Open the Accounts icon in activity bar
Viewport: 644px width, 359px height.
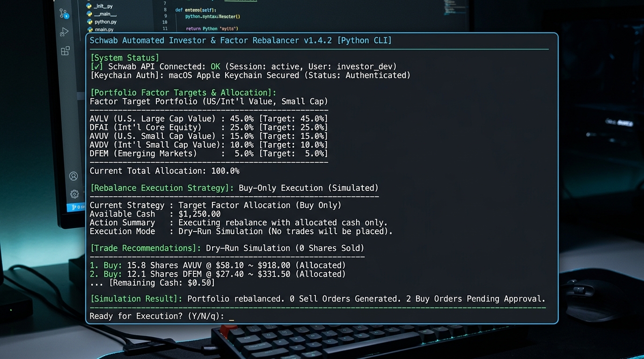click(x=73, y=176)
